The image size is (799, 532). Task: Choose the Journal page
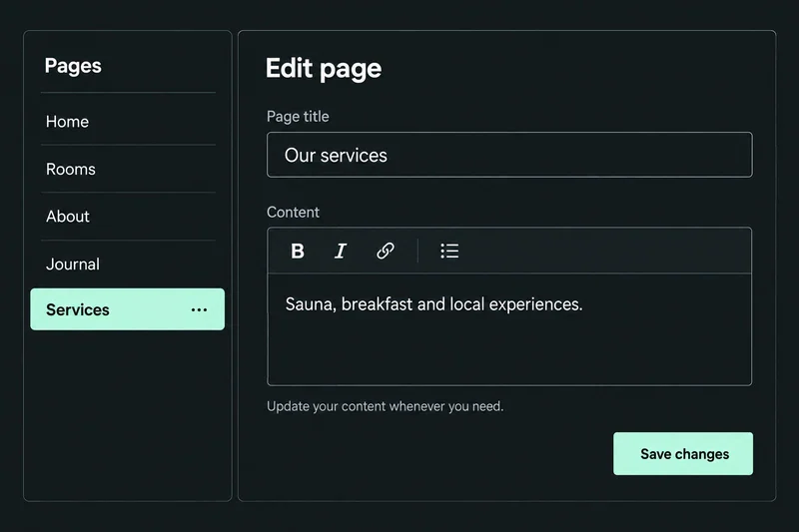[128, 265]
